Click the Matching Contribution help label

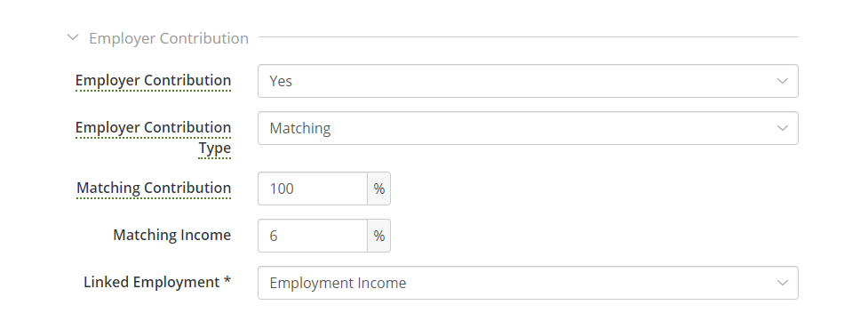[x=154, y=188]
